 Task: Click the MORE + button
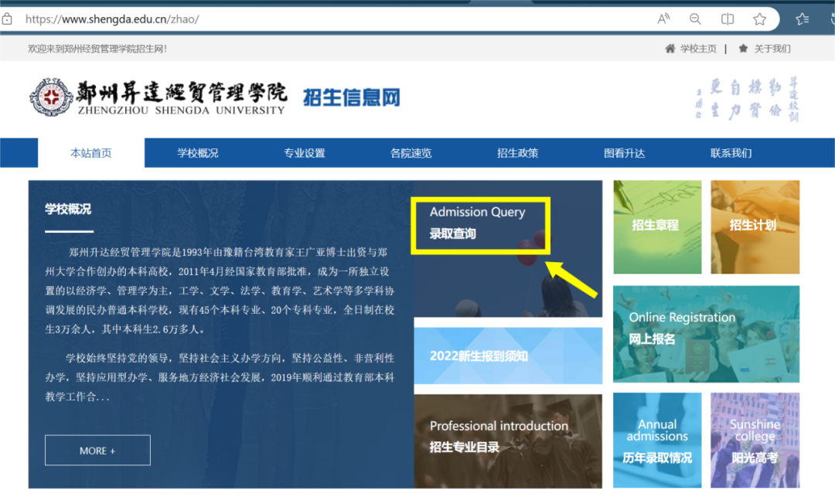[x=97, y=451]
